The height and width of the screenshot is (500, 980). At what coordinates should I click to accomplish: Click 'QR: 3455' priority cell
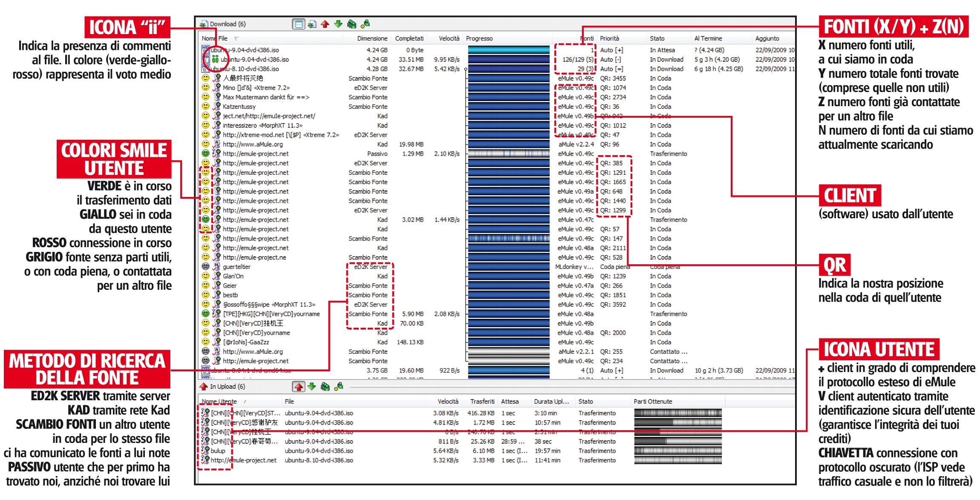coord(613,78)
